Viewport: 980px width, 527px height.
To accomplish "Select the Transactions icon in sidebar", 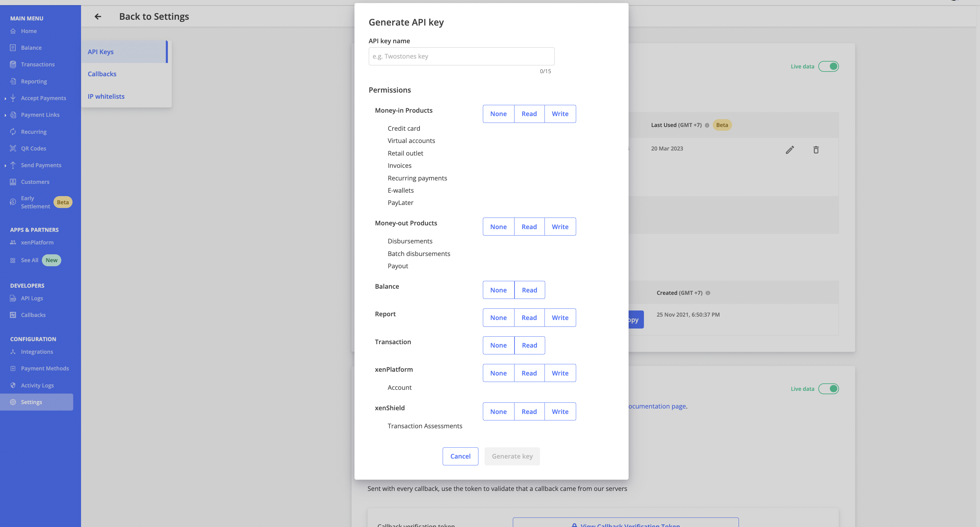I will 13,64.
